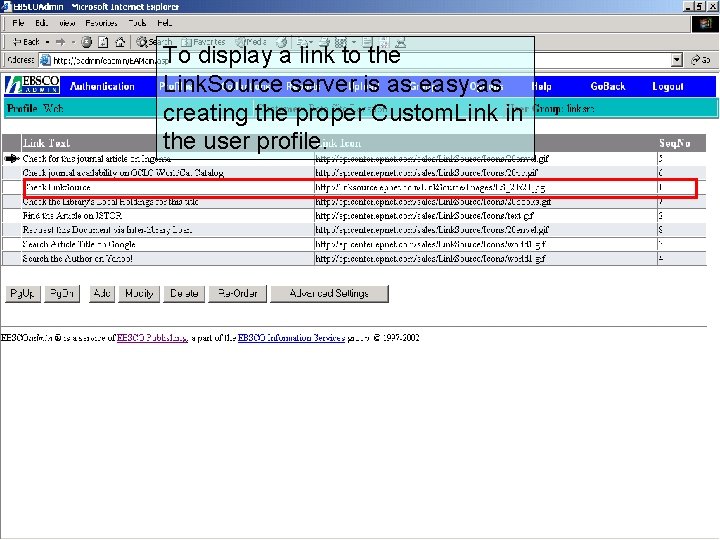
Task: Open the Tools menu
Action: pos(137,23)
